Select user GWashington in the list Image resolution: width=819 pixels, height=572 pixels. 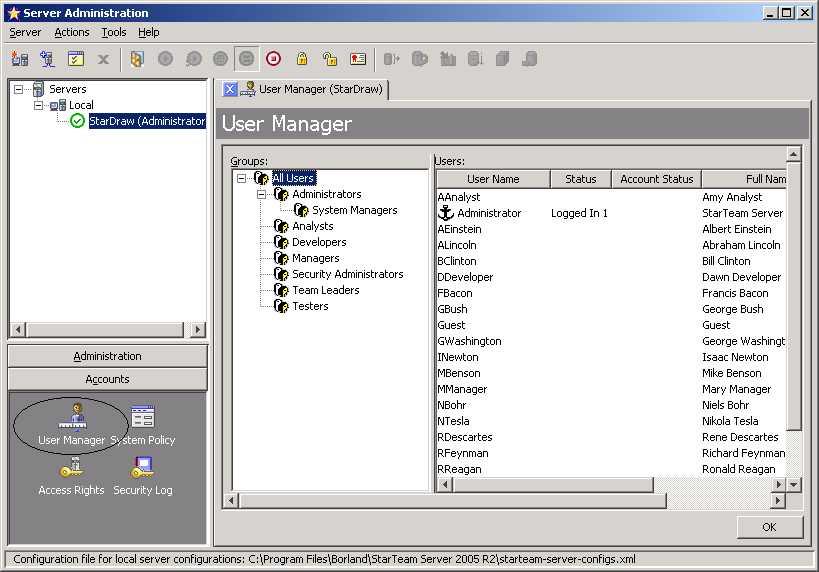[x=470, y=341]
